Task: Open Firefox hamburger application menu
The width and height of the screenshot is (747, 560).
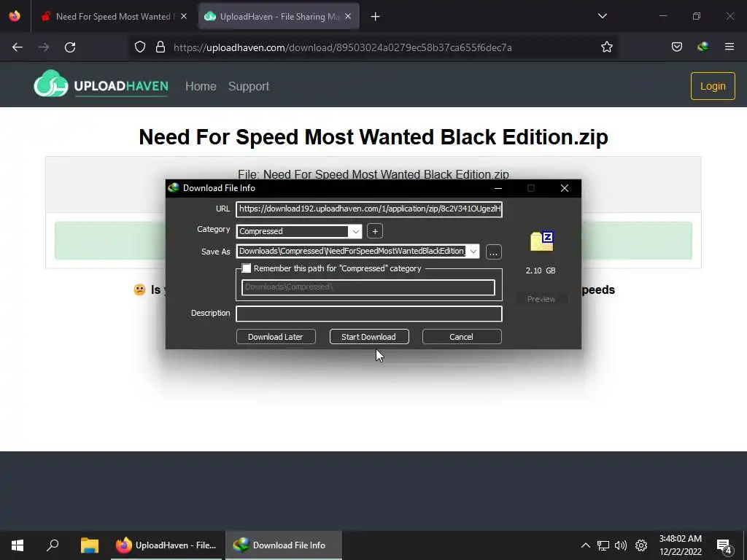Action: tap(729, 47)
